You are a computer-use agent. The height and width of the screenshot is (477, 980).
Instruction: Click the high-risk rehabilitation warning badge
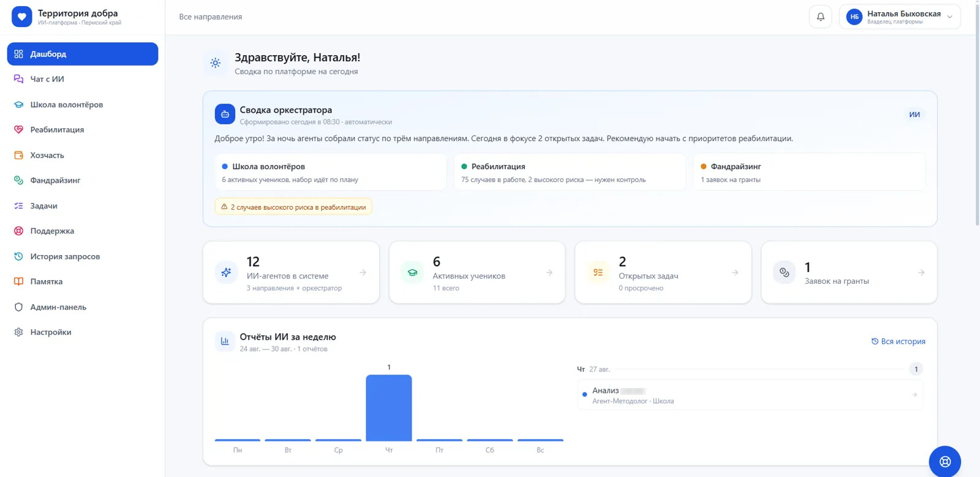click(x=293, y=207)
